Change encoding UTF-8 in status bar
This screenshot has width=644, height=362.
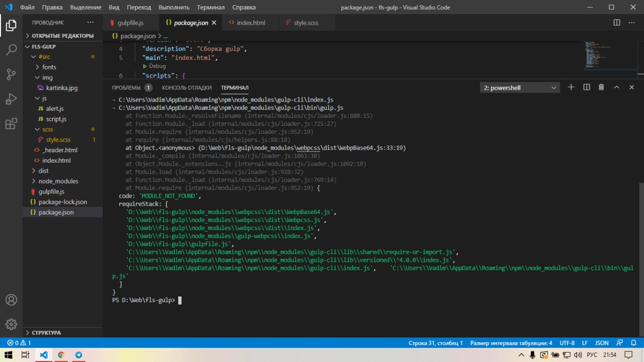[x=567, y=343]
